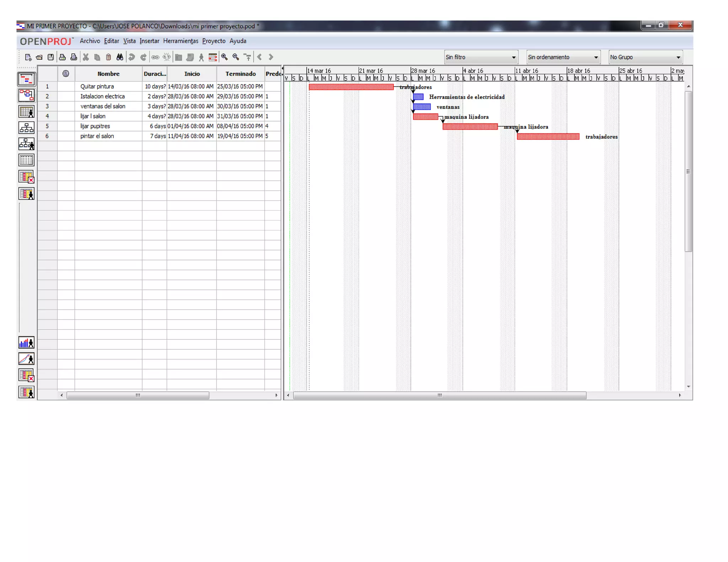Click the Gantt chart horizontal scrollbar thumb
This screenshot has height=562, width=728.
coord(439,395)
